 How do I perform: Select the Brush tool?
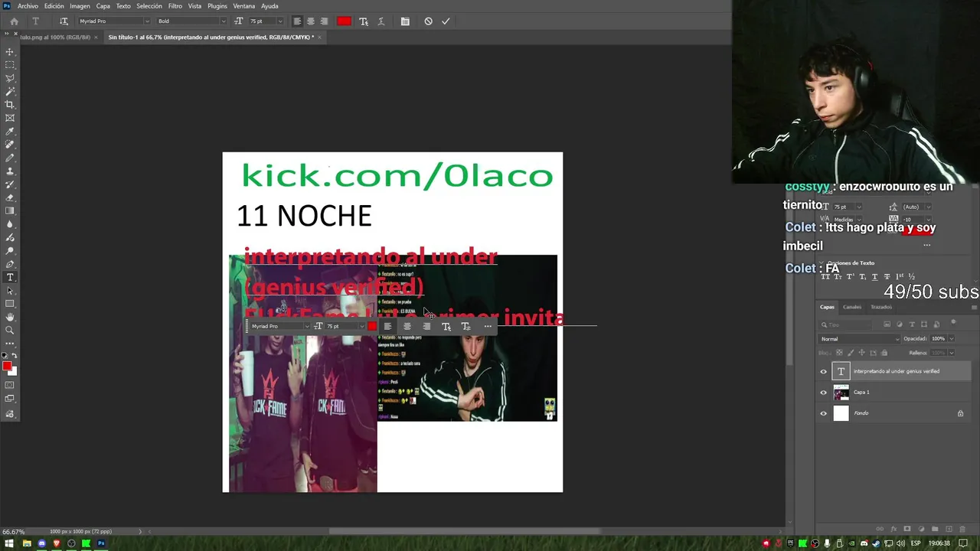(10, 158)
